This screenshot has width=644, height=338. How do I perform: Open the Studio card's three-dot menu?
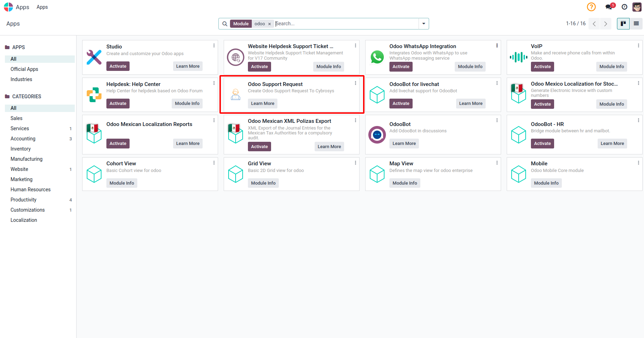coord(214,46)
